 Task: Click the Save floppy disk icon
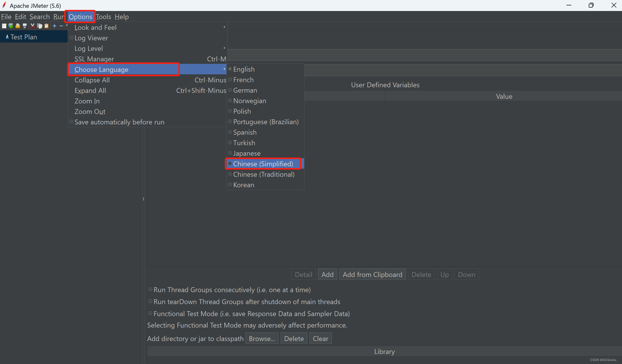(x=25, y=26)
